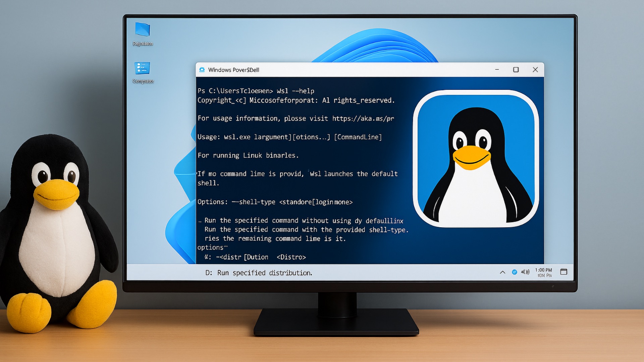Close the Windows PowerShell window

535,70
